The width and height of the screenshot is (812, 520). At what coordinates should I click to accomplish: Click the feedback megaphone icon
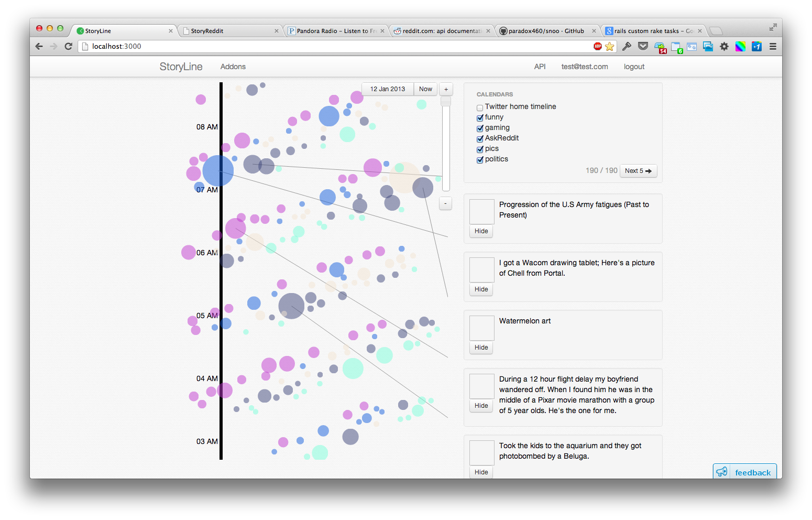[x=722, y=472]
